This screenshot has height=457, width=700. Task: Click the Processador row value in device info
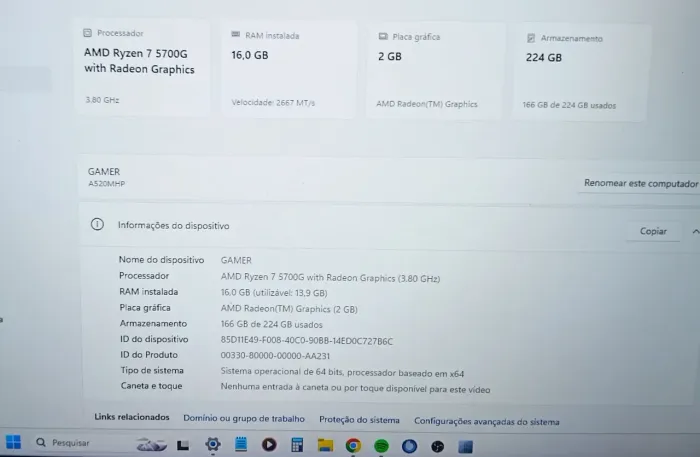(330, 278)
